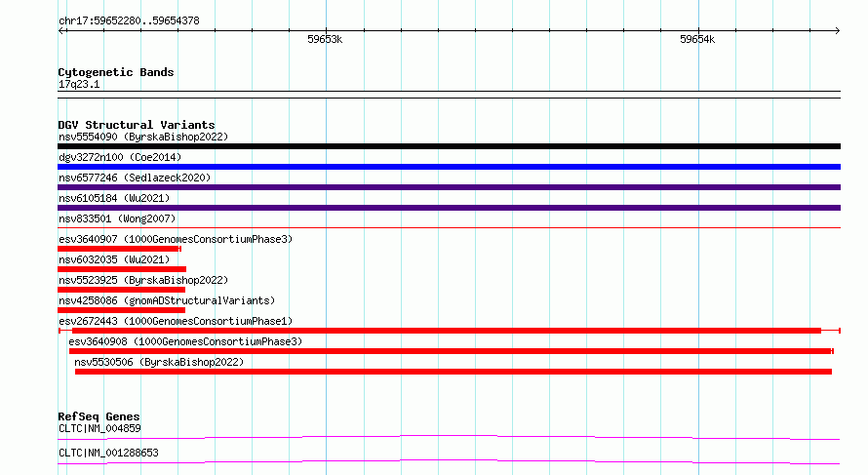This screenshot has width=868, height=475.
Task: Click the left arrow of the ruler
Action: [x=62, y=30]
